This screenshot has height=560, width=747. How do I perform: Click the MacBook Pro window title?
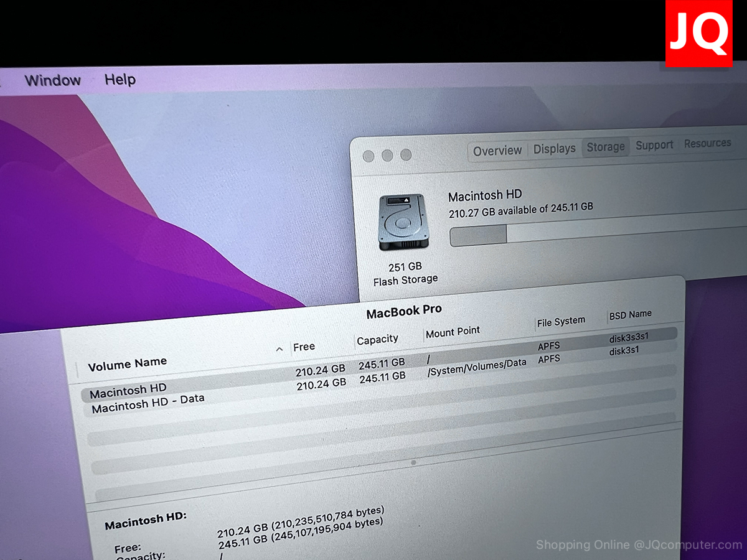[404, 311]
